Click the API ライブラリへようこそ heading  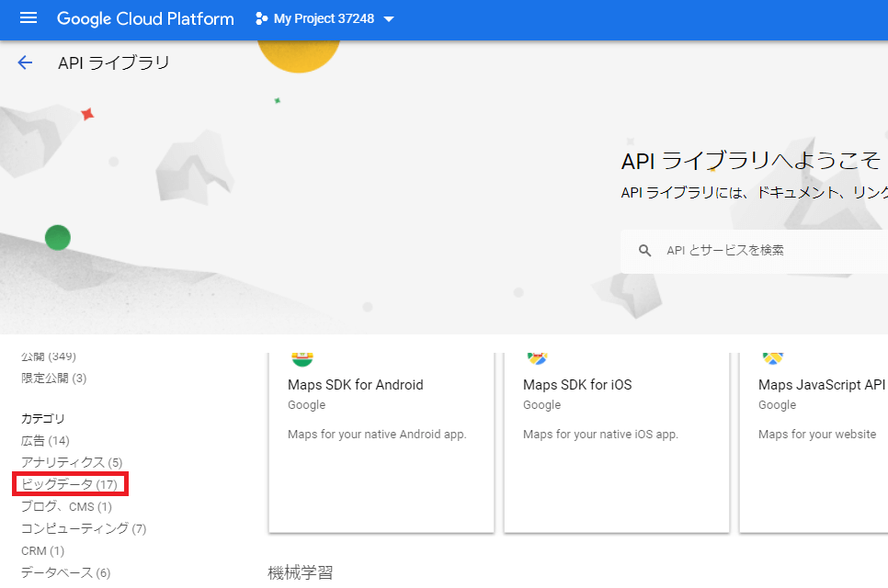coord(751,161)
